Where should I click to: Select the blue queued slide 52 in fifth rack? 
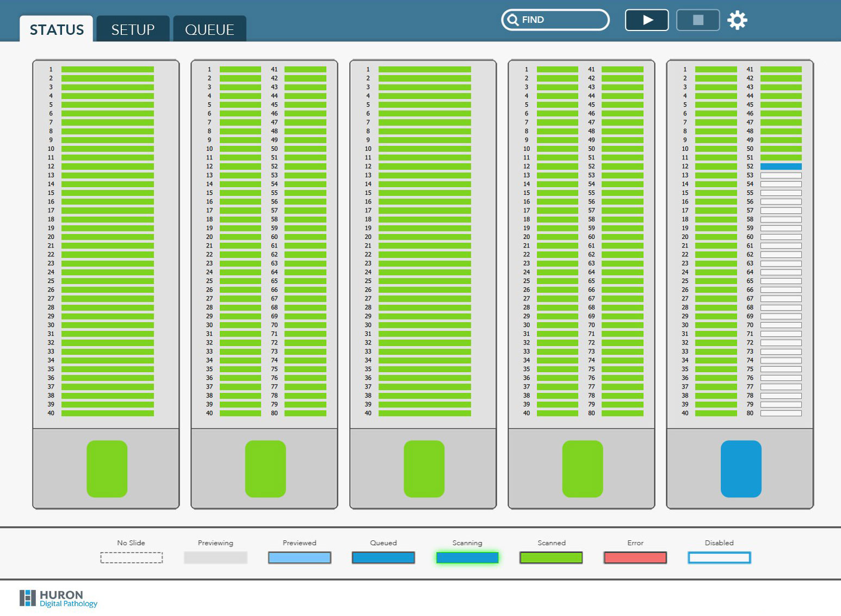pyautogui.click(x=781, y=167)
